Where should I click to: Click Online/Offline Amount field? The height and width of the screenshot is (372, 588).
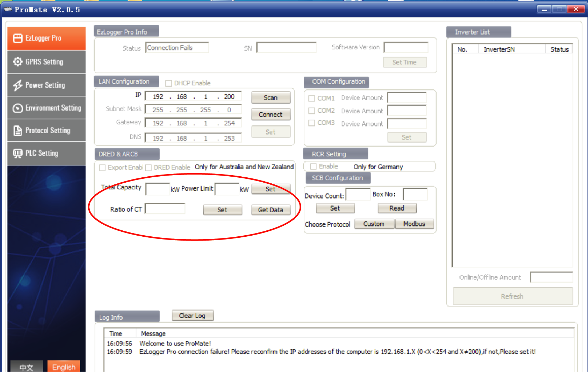point(552,277)
